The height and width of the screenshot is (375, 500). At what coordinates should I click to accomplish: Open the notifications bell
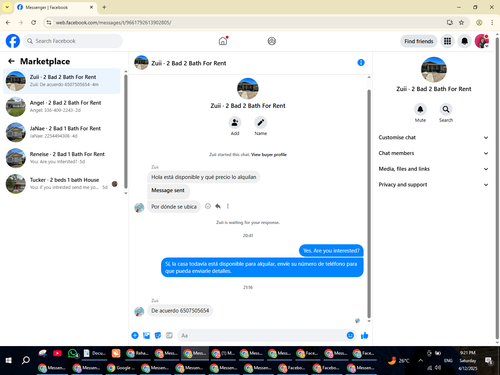tap(464, 41)
